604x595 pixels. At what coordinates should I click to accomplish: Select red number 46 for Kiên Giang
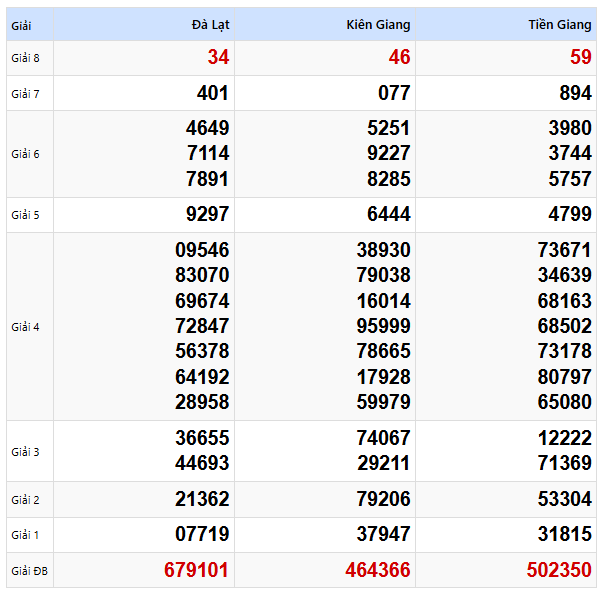click(399, 57)
